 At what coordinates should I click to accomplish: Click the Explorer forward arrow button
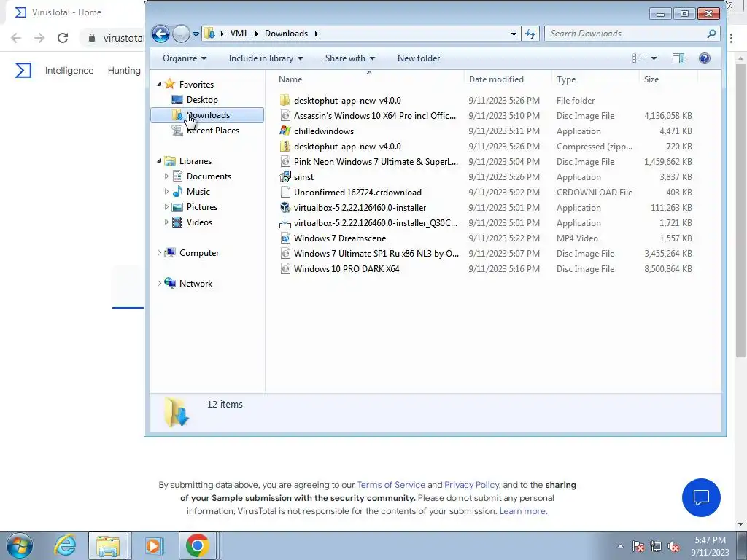pyautogui.click(x=181, y=34)
